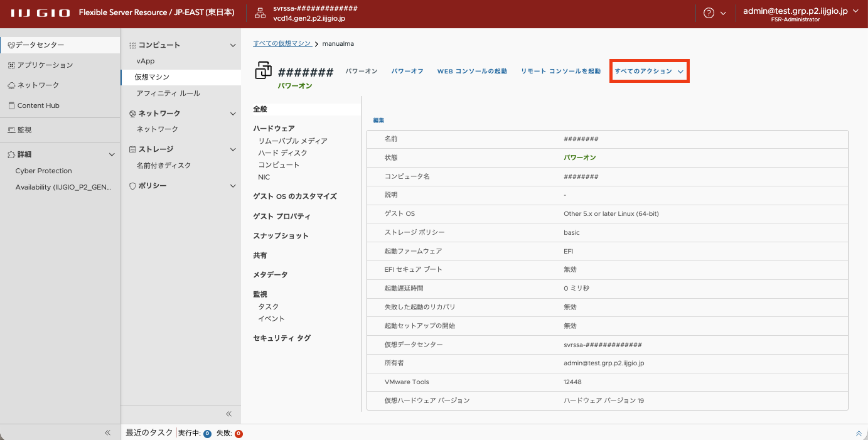Select 仮想マシン in compute menu
Screen dimensions: 868x440
(x=181, y=77)
